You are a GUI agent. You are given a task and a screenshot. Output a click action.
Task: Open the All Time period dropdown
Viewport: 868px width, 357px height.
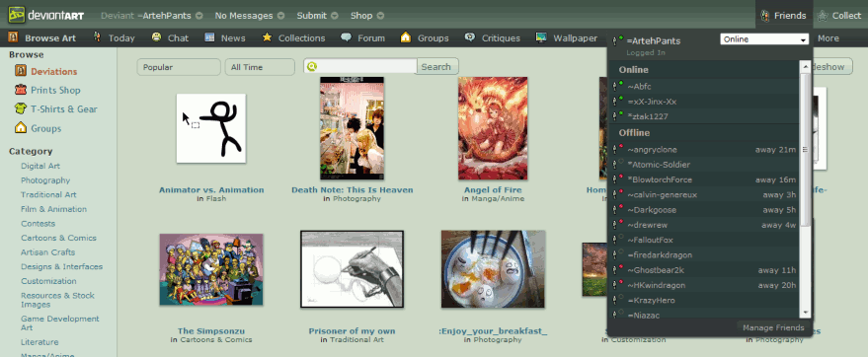[x=260, y=67]
